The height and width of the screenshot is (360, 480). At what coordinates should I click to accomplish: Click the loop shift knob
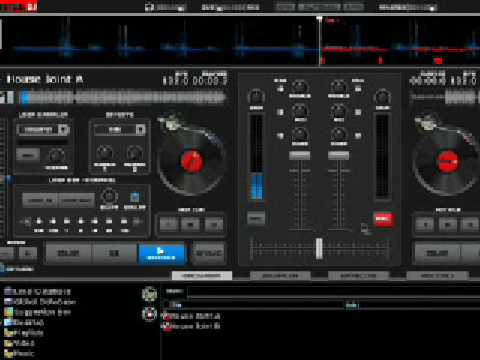(x=109, y=196)
